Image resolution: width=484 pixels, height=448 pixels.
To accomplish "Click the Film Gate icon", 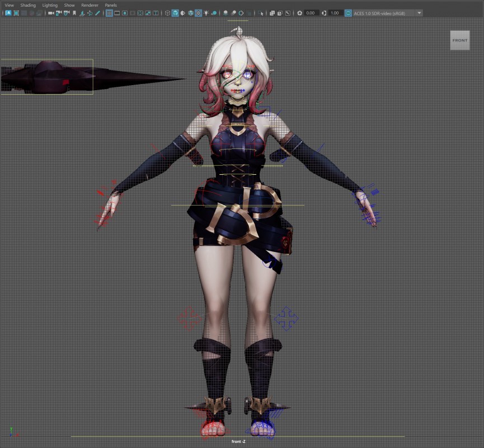I will coord(117,13).
